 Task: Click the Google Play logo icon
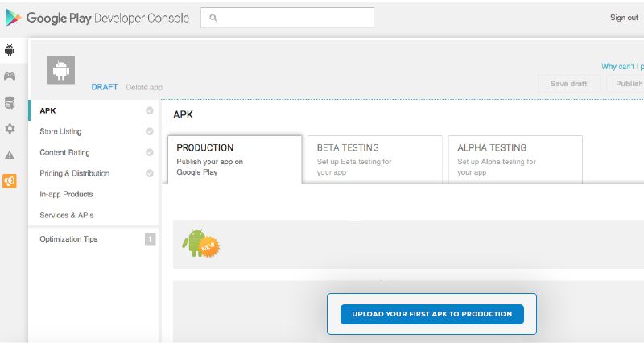click(13, 18)
